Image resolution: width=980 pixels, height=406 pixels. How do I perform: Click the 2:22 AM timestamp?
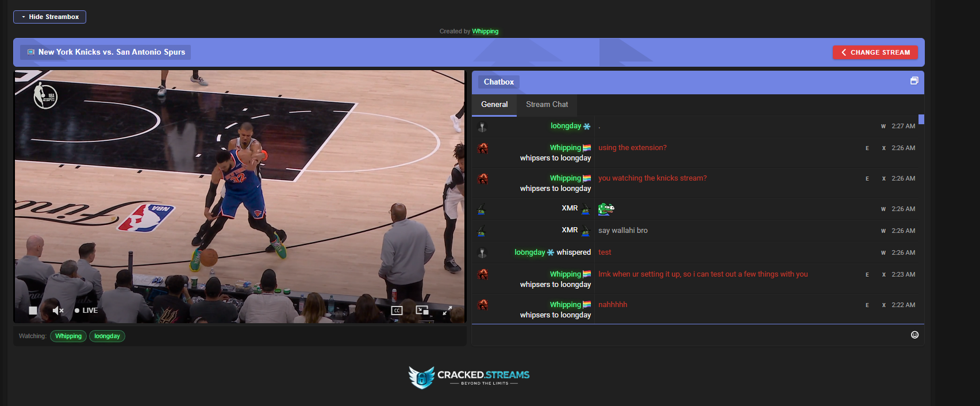904,305
